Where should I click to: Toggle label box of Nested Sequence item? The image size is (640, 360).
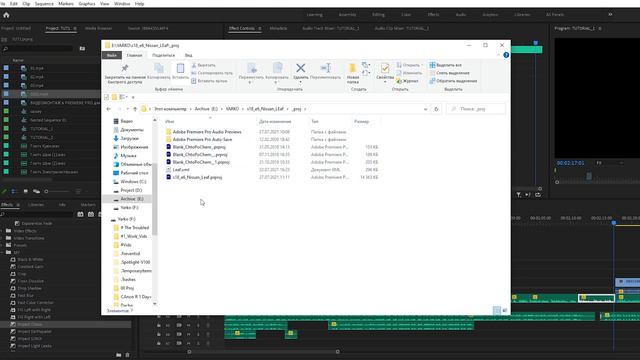point(6,120)
